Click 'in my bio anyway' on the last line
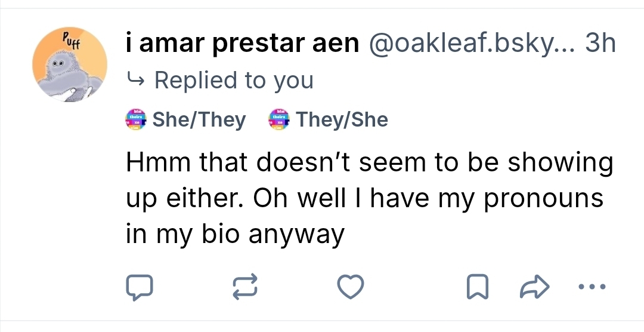 click(x=236, y=234)
